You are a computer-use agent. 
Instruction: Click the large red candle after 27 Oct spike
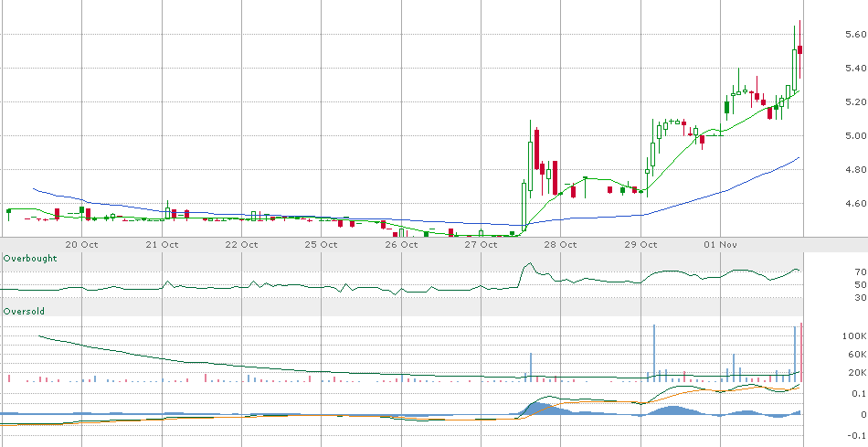pyautogui.click(x=536, y=150)
